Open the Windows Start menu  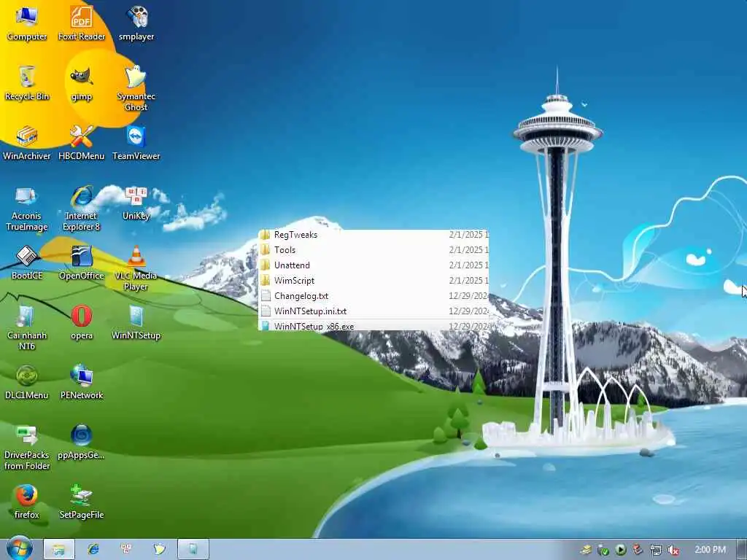tap(19, 548)
